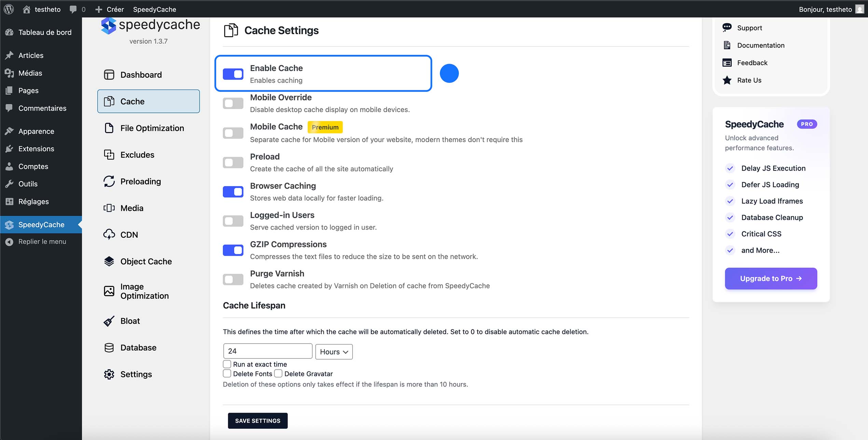Screen dimensions: 868x440
Task: Collapse the sidebar with Replier le menu
Action: coord(42,242)
